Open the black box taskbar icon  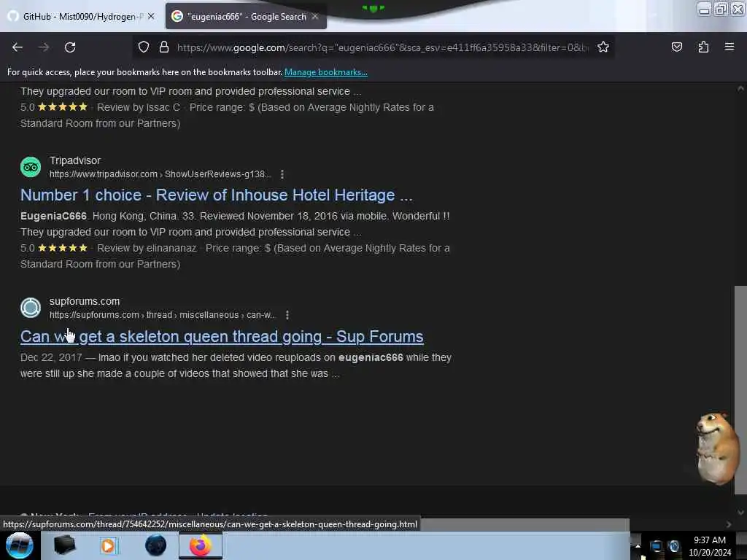pyautogui.click(x=64, y=545)
